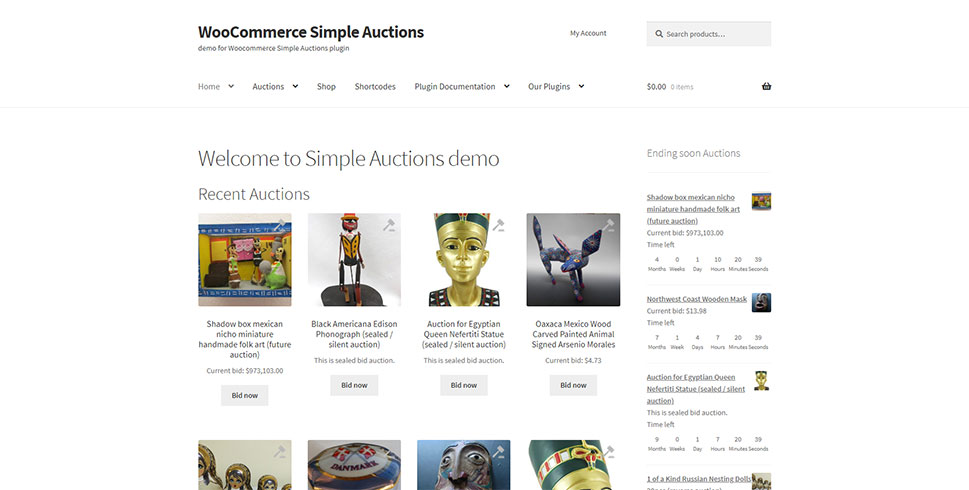This screenshot has height=490, width=969.
Task: Click gavel icon on Egyptian Nefertiti statue image
Action: click(x=498, y=225)
